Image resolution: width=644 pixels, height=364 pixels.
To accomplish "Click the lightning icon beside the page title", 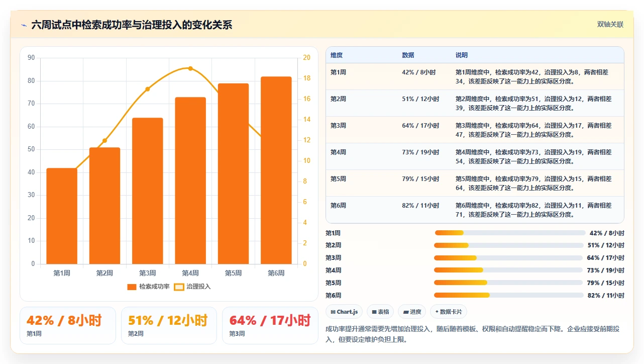I will point(24,25).
